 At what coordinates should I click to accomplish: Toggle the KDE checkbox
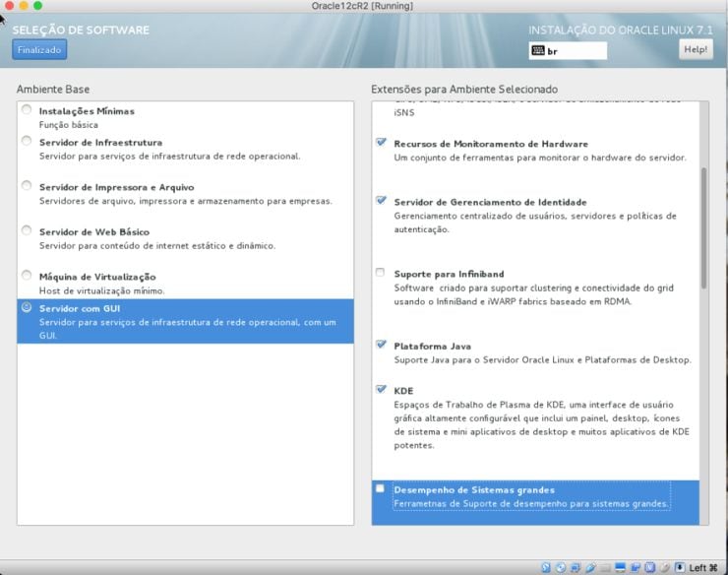click(x=381, y=389)
